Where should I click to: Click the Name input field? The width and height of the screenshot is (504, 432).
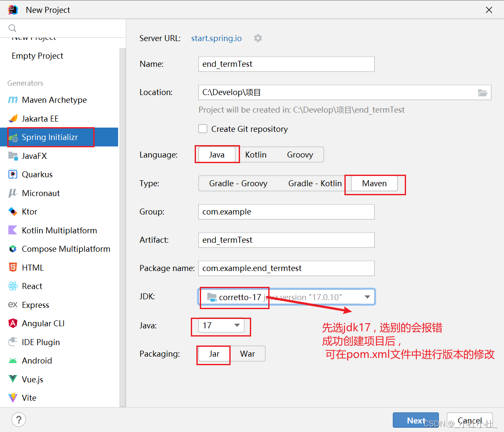(286, 64)
